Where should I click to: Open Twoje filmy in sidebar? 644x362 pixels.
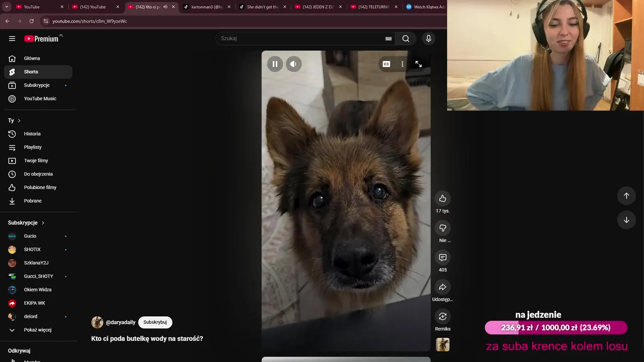point(38,160)
